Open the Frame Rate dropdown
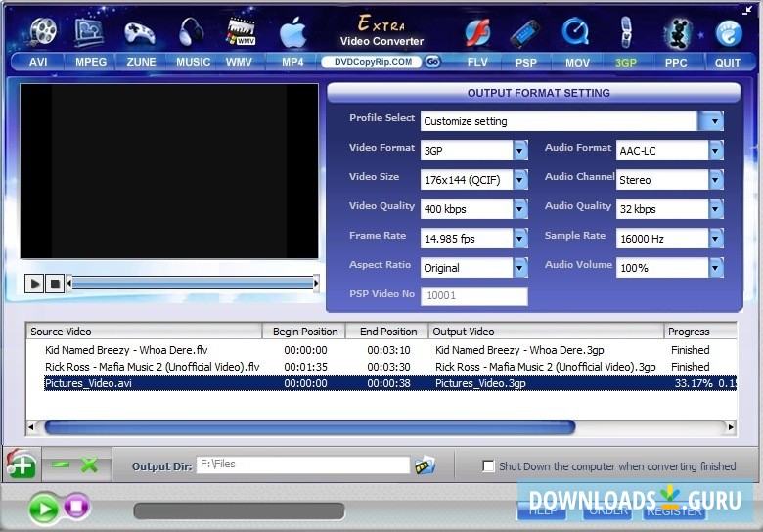763x532 pixels. [x=520, y=239]
